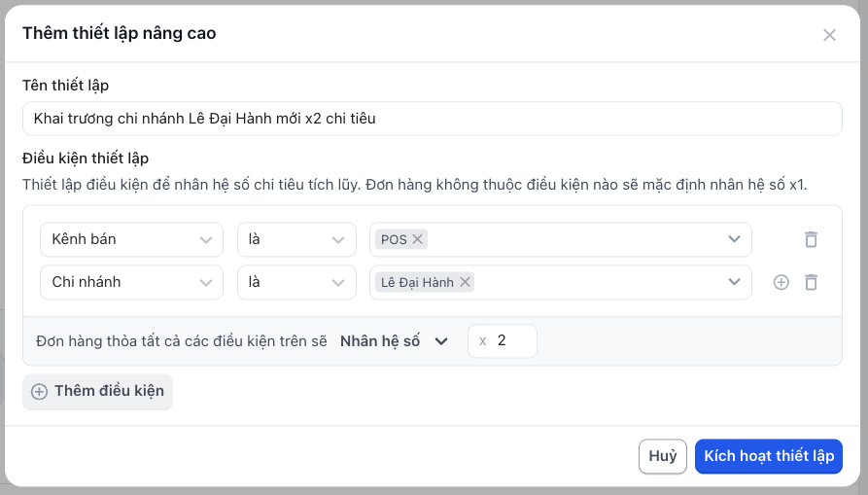Delete the Kênh bán condition row
This screenshot has width=868, height=495.
811,239
